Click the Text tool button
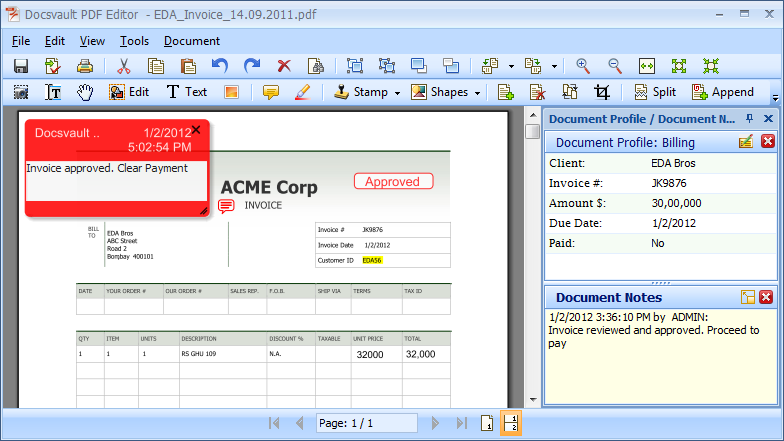Viewport: 784px width, 441px height. pyautogui.click(x=186, y=92)
